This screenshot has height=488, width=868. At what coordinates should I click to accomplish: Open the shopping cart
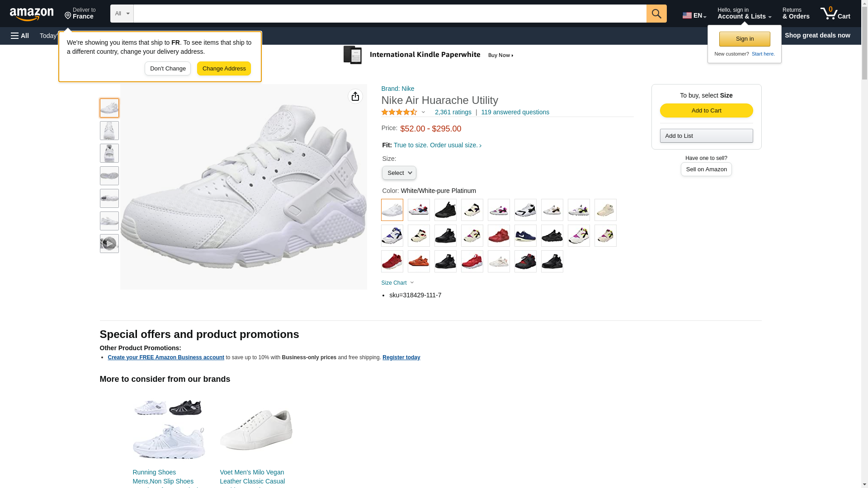835,14
